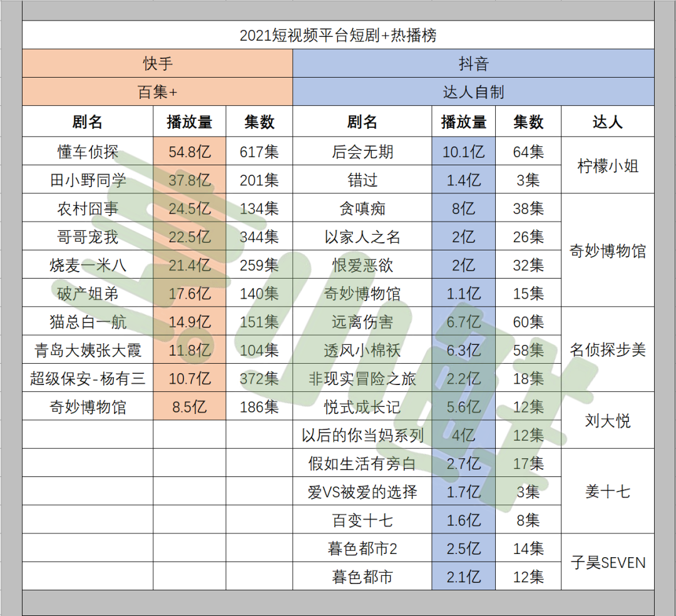Image resolution: width=676 pixels, height=616 pixels.
Task: Click the 22.5亿 cell
Action: pyautogui.click(x=189, y=237)
